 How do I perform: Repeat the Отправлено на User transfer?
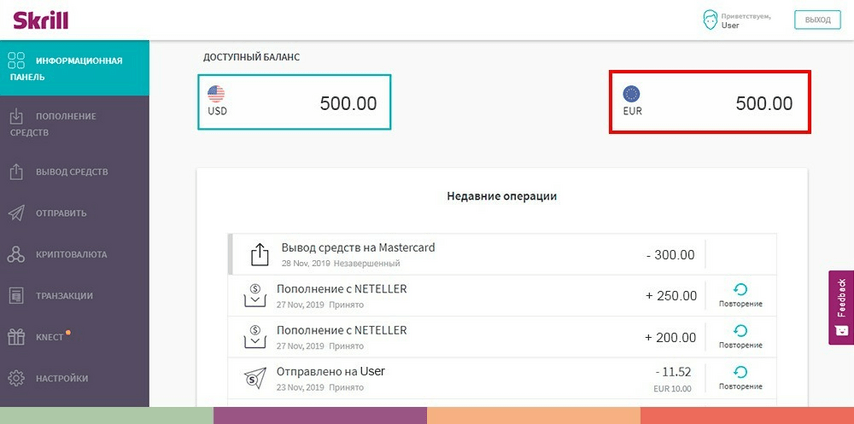tap(740, 378)
